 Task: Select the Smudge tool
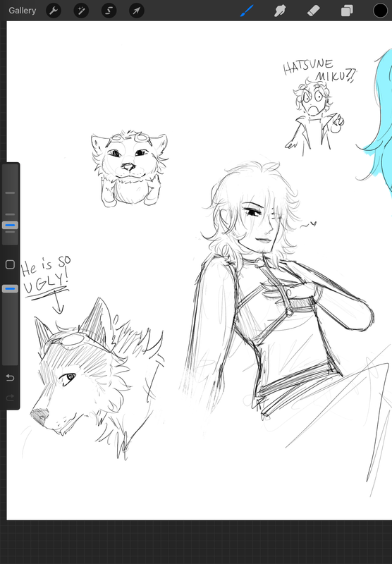coord(279,11)
